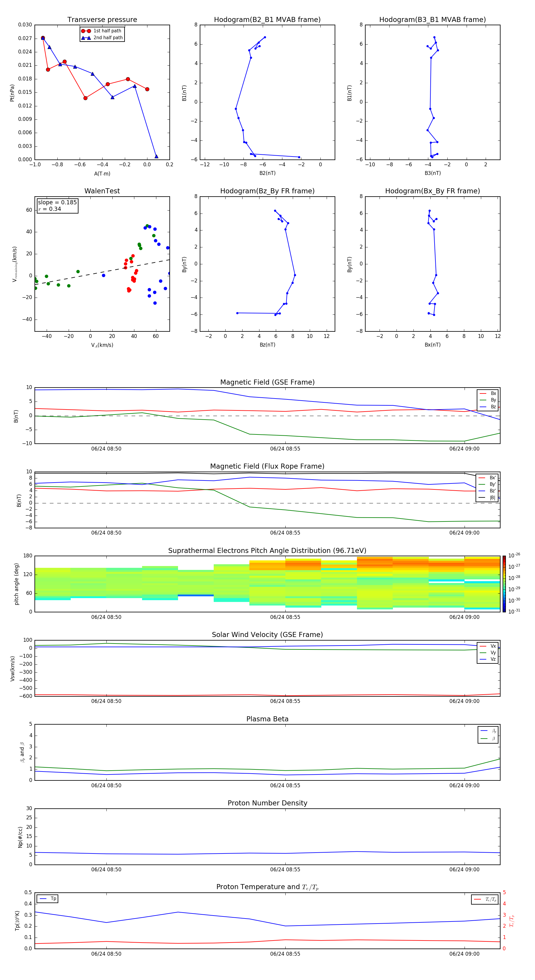Click the "Magnetic Field (GSE Frame)" title
The image size is (535, 980).
pos(267,382)
